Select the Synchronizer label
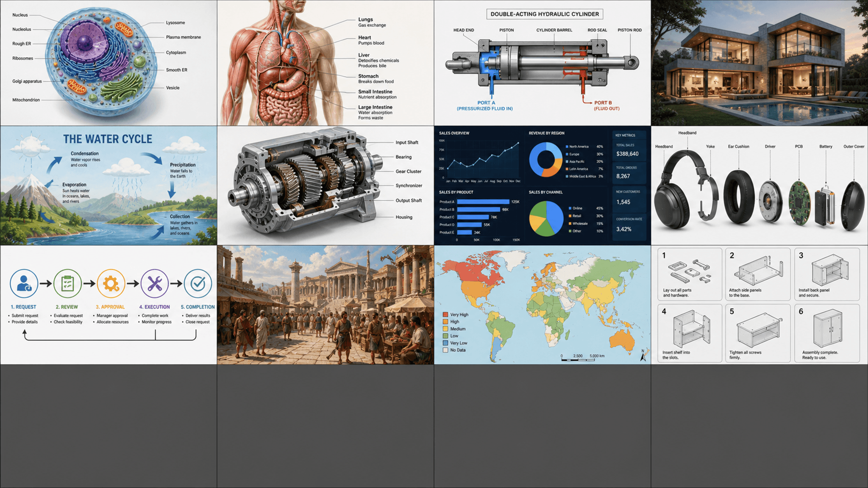868x488 pixels. coord(409,186)
